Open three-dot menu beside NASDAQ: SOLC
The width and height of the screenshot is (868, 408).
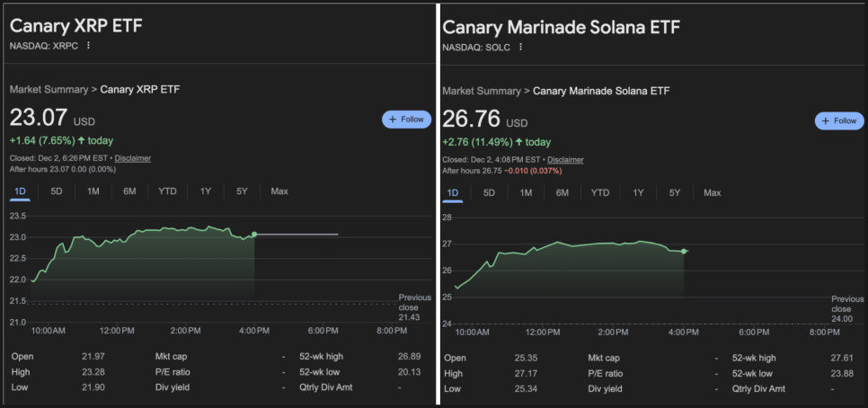521,47
